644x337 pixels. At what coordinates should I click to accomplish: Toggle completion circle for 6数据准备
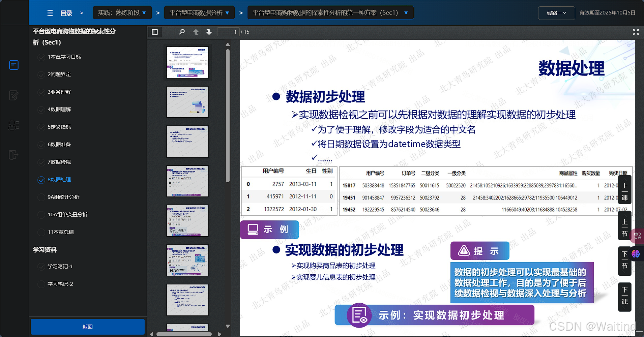point(41,145)
